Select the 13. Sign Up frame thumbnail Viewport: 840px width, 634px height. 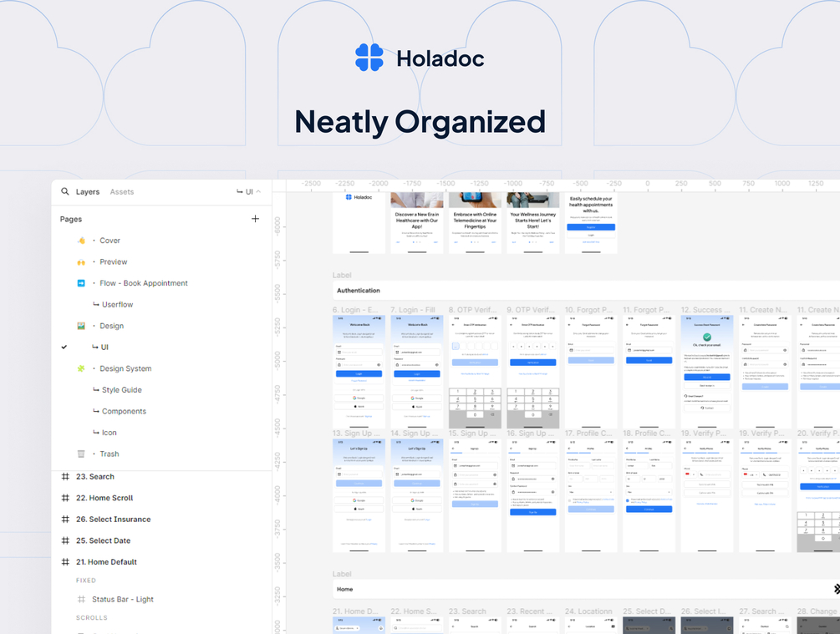pos(359,495)
